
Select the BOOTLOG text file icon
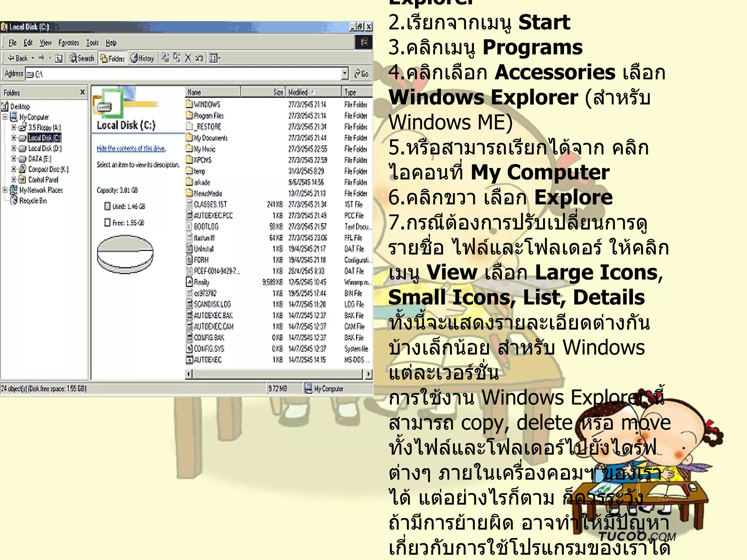click(189, 226)
